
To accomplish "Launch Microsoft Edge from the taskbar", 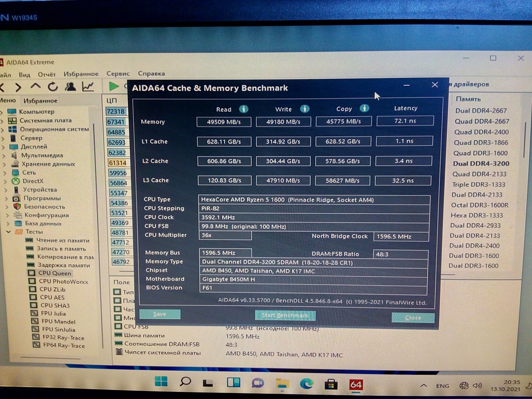I will pos(307,384).
